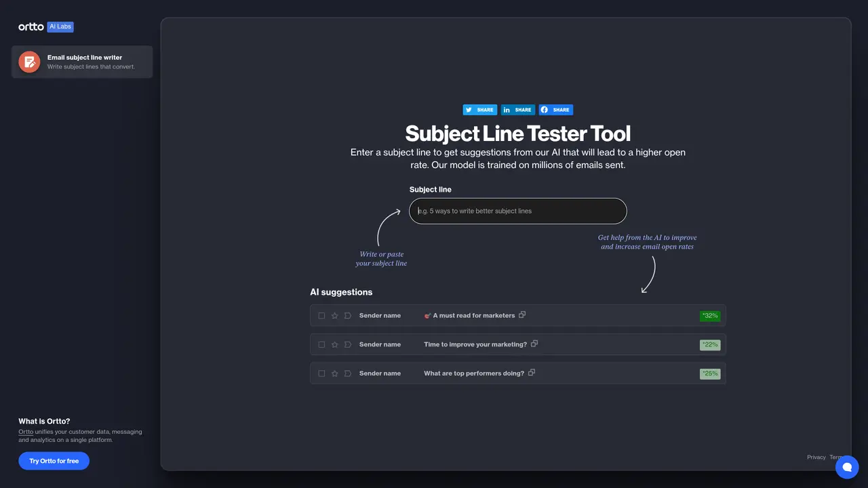Click the label tag icon in first suggestion row
This screenshot has width=868, height=488.
click(x=348, y=316)
